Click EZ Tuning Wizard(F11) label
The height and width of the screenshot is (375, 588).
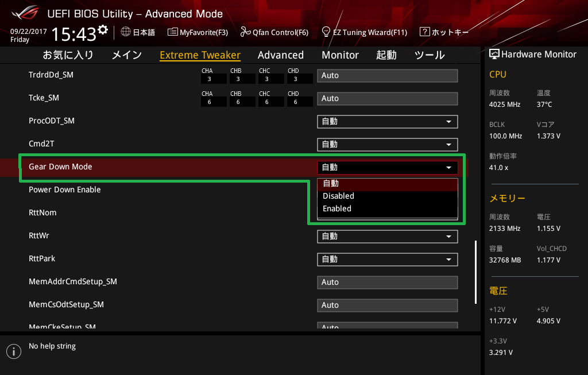click(x=370, y=33)
